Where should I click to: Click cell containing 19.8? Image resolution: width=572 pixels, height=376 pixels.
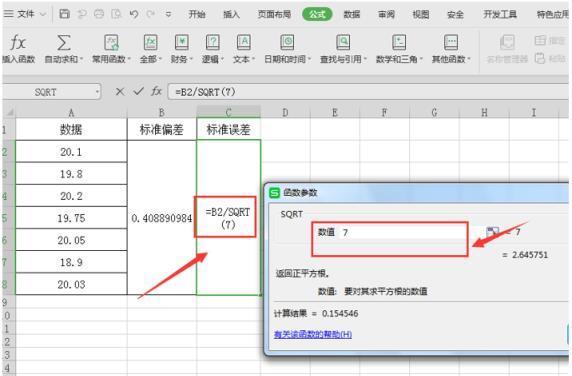[x=71, y=174]
